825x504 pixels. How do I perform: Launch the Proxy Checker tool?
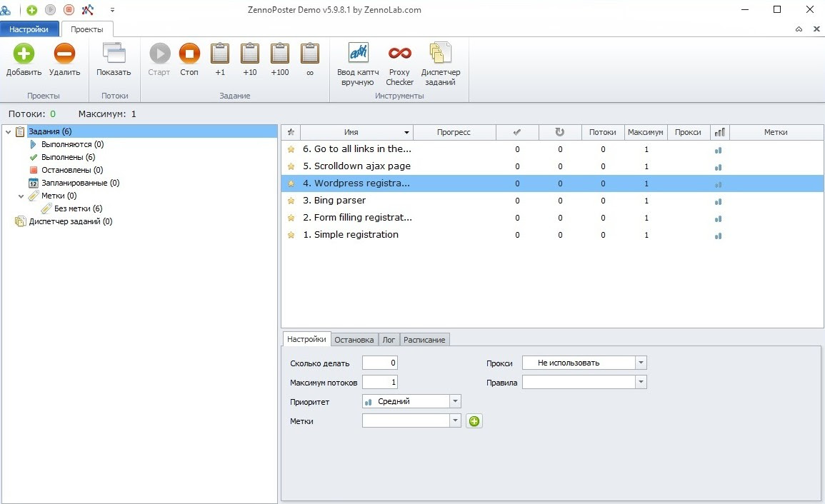coord(399,64)
